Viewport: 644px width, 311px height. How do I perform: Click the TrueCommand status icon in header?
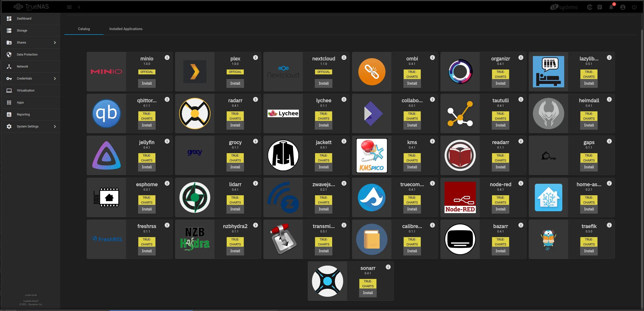[x=589, y=7]
